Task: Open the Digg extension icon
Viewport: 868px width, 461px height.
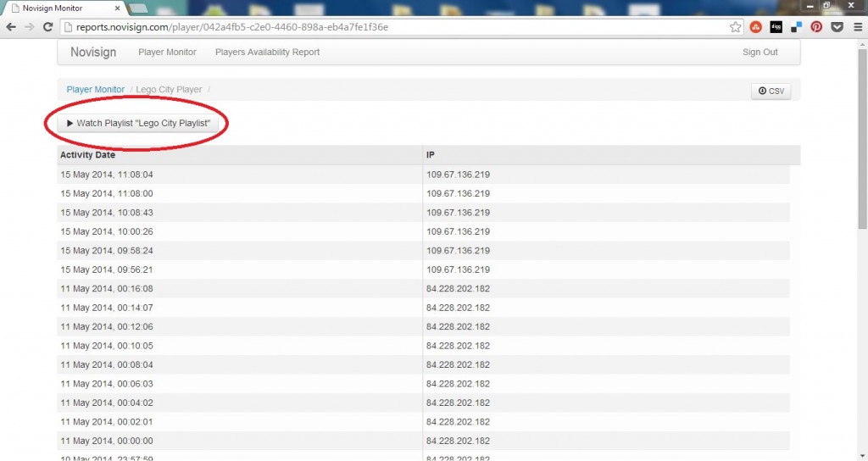Action: tap(776, 26)
